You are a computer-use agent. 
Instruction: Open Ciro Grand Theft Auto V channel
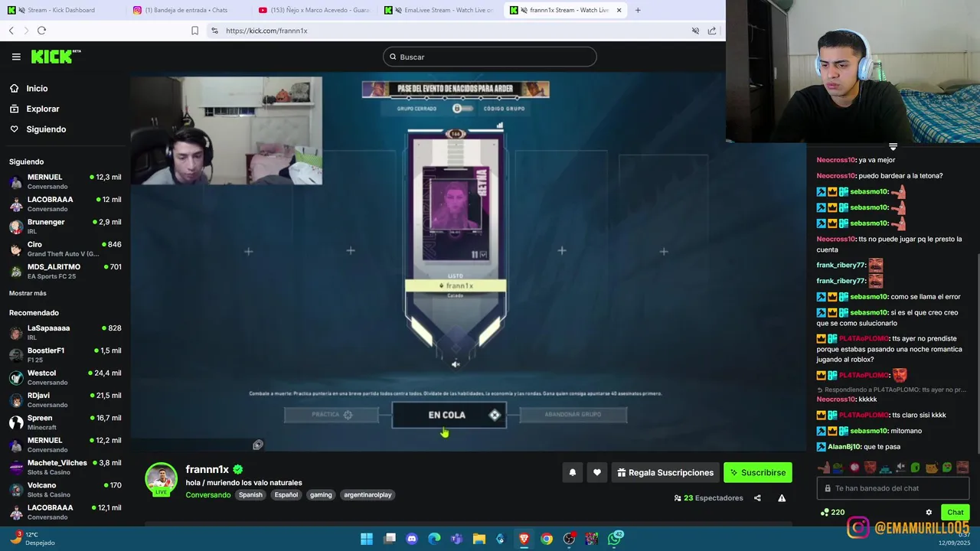click(x=65, y=249)
